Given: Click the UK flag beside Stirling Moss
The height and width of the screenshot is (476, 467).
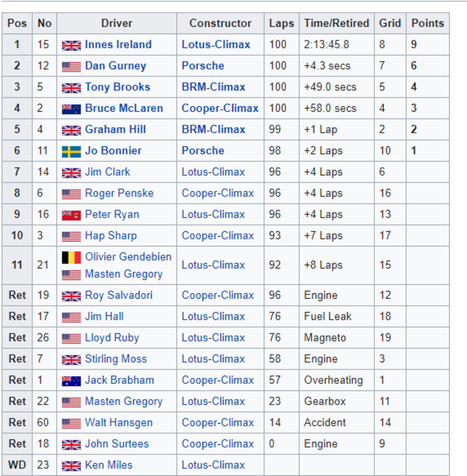Looking at the screenshot, I should (71, 360).
